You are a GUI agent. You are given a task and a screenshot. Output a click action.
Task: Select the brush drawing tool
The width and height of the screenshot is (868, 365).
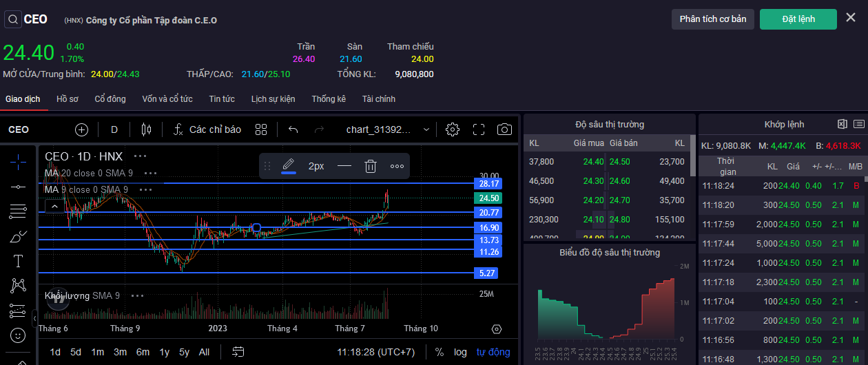click(18, 236)
